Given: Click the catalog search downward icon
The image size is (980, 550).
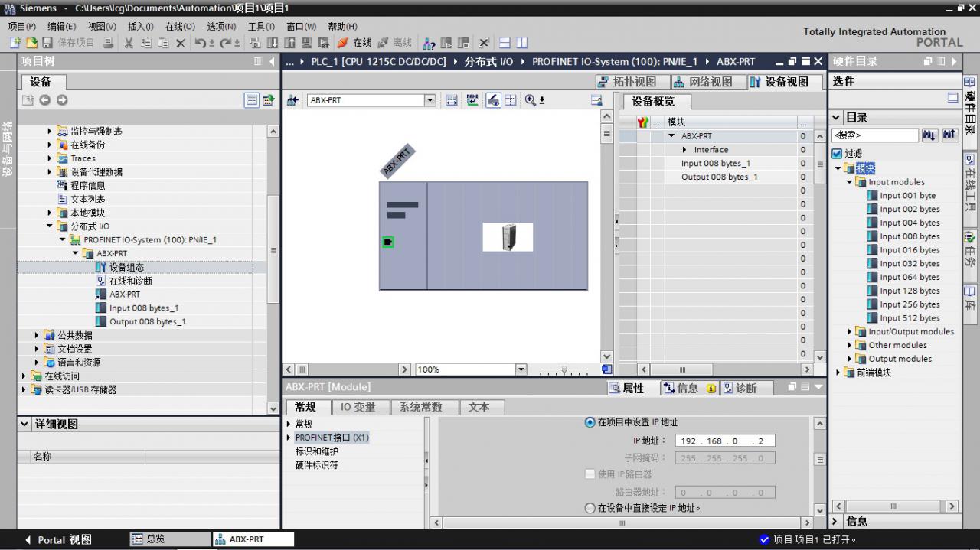Looking at the screenshot, I should (930, 135).
